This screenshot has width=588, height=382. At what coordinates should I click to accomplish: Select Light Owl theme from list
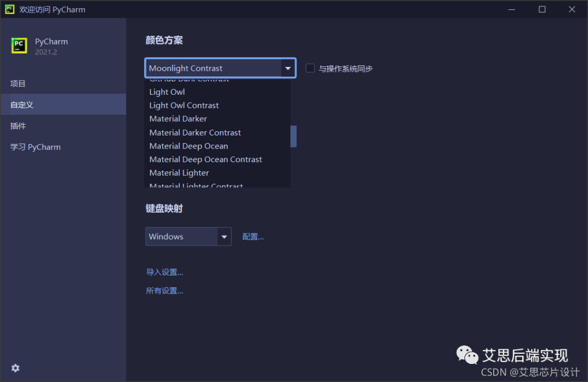tap(167, 92)
